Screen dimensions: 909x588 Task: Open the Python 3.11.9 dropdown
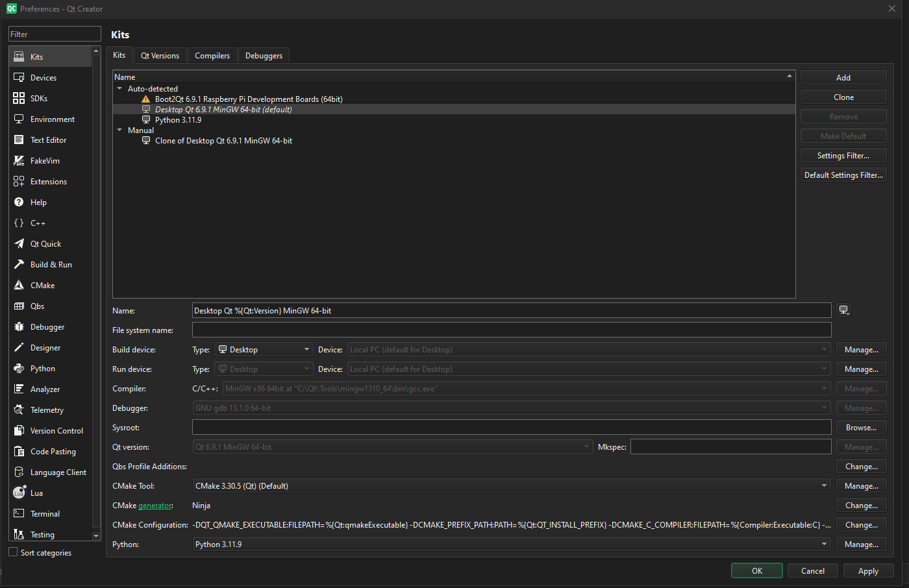(x=512, y=545)
